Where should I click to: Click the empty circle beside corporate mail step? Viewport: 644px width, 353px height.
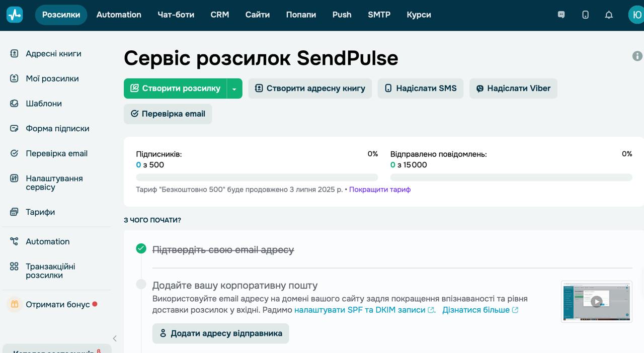141,283
